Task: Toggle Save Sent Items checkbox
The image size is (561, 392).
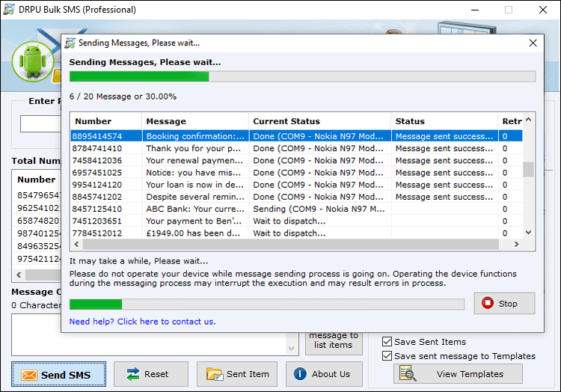Action: click(387, 342)
